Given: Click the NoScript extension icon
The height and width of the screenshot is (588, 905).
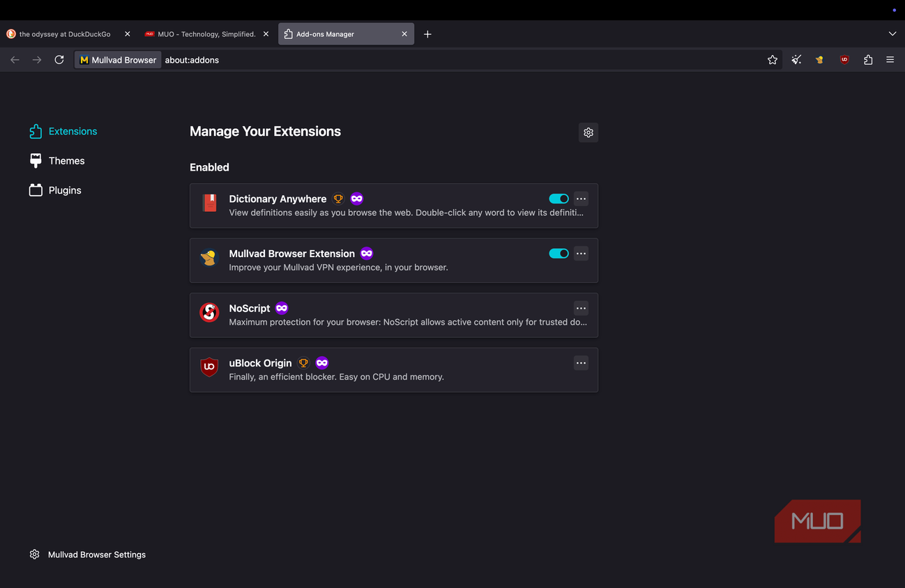Looking at the screenshot, I should click(209, 312).
